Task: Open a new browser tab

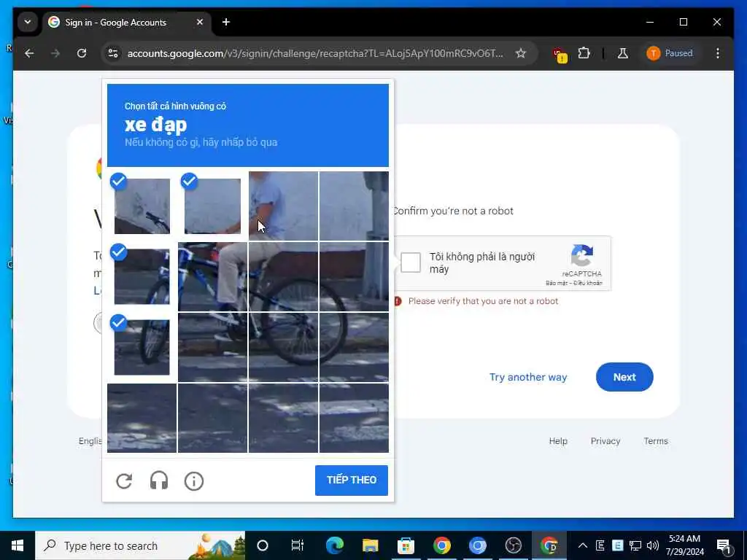Action: [226, 22]
